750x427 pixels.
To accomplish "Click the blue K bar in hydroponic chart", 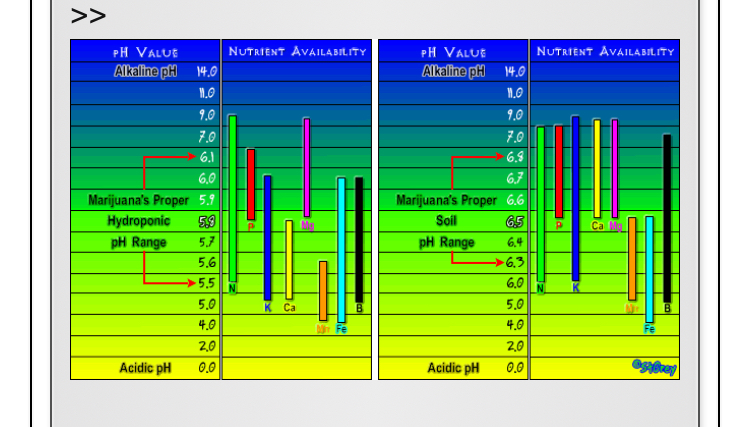I will click(x=267, y=237).
